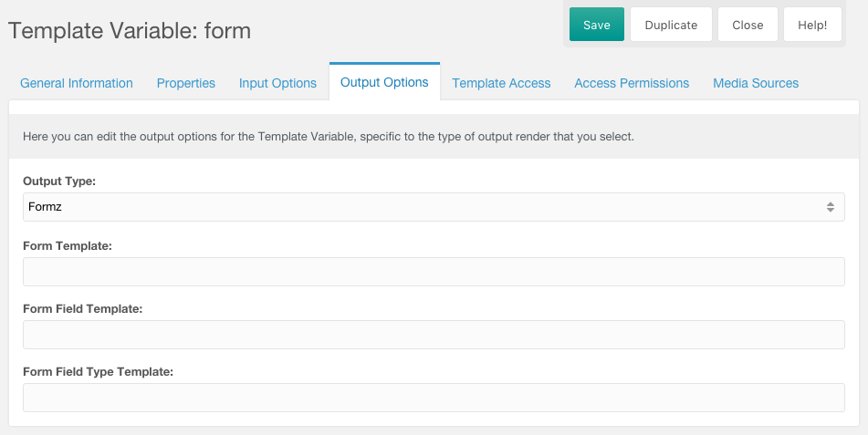Focus the Form Field Type Template field
868x435 pixels.
(434, 398)
